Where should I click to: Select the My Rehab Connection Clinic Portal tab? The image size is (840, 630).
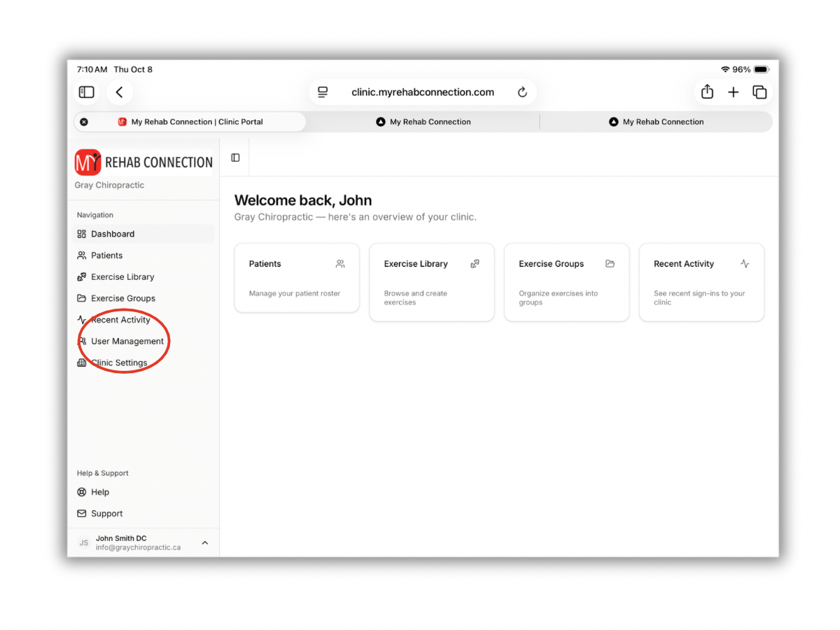pos(190,122)
